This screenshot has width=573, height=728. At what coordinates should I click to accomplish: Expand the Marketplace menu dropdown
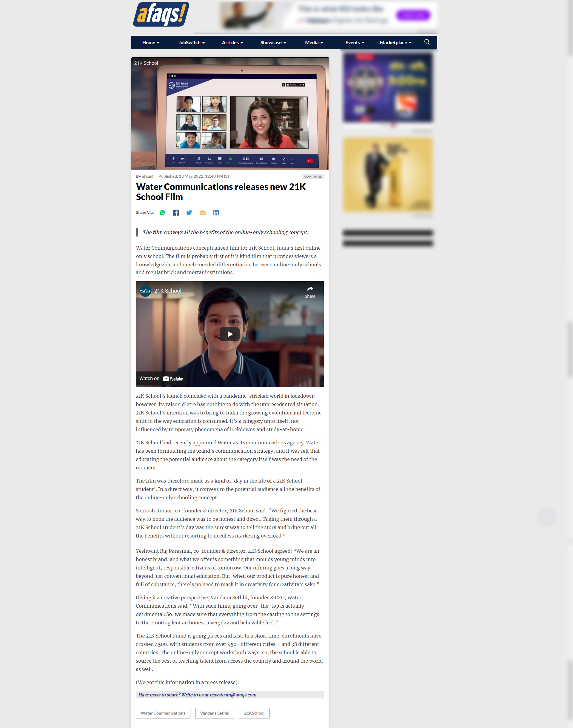click(395, 43)
